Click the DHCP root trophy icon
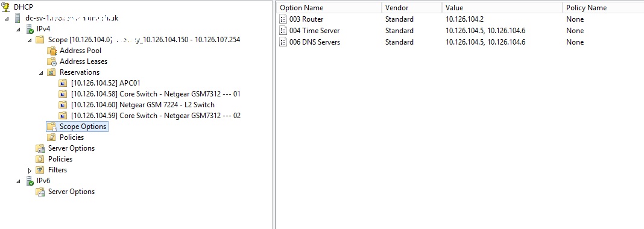Image resolution: width=644 pixels, height=229 pixels. [x=6, y=7]
